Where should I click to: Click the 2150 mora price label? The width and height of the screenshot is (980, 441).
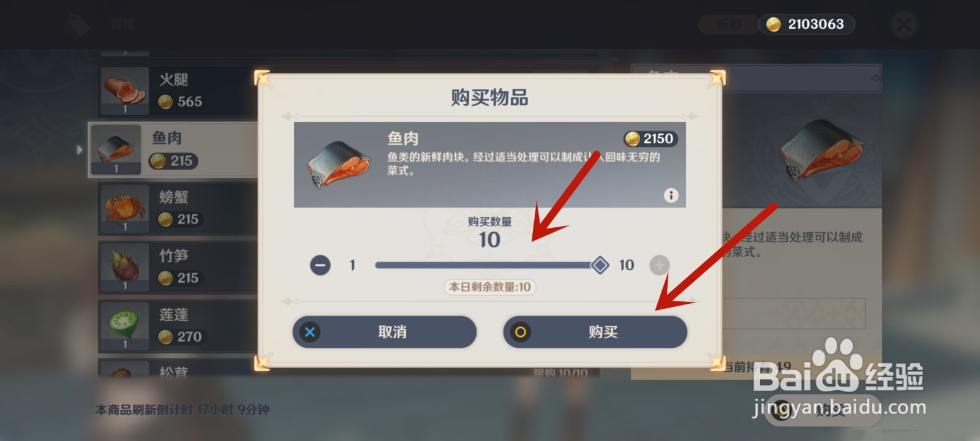click(x=650, y=139)
